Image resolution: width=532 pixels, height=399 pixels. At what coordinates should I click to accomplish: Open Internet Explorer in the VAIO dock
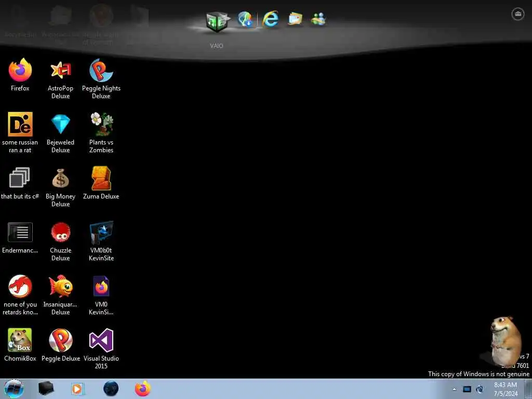click(x=270, y=19)
